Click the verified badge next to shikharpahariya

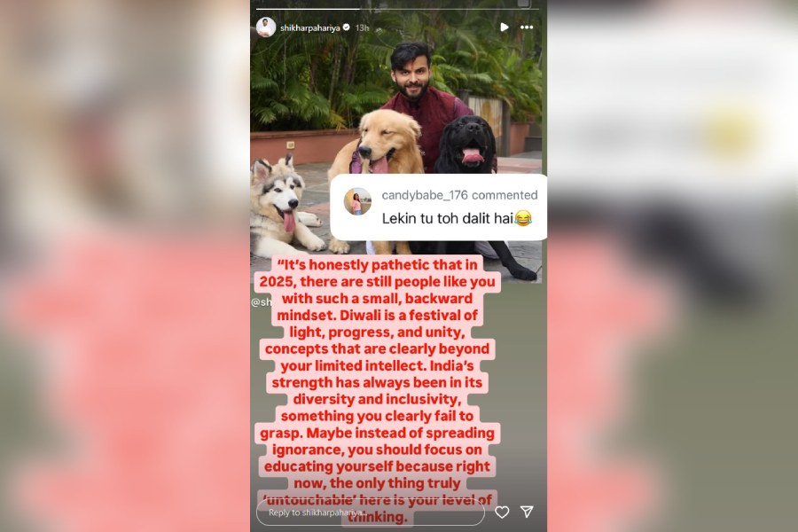[347, 27]
